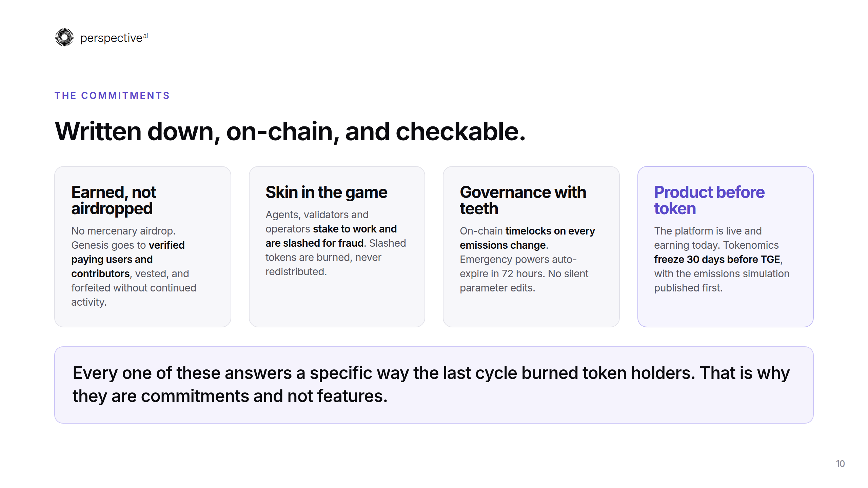Select the 'Earned, not airdropped' card heading

(x=114, y=200)
